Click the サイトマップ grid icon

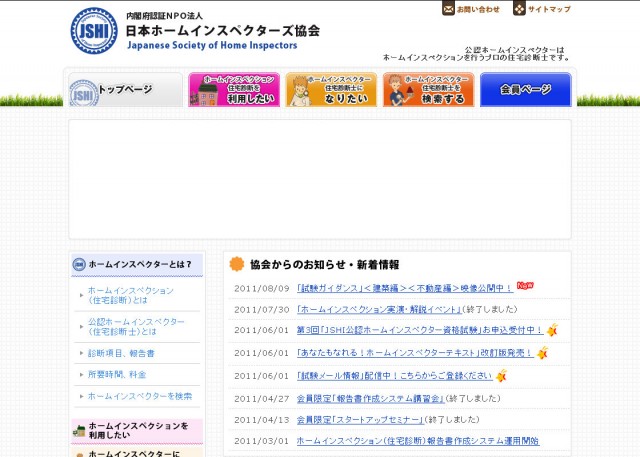519,9
